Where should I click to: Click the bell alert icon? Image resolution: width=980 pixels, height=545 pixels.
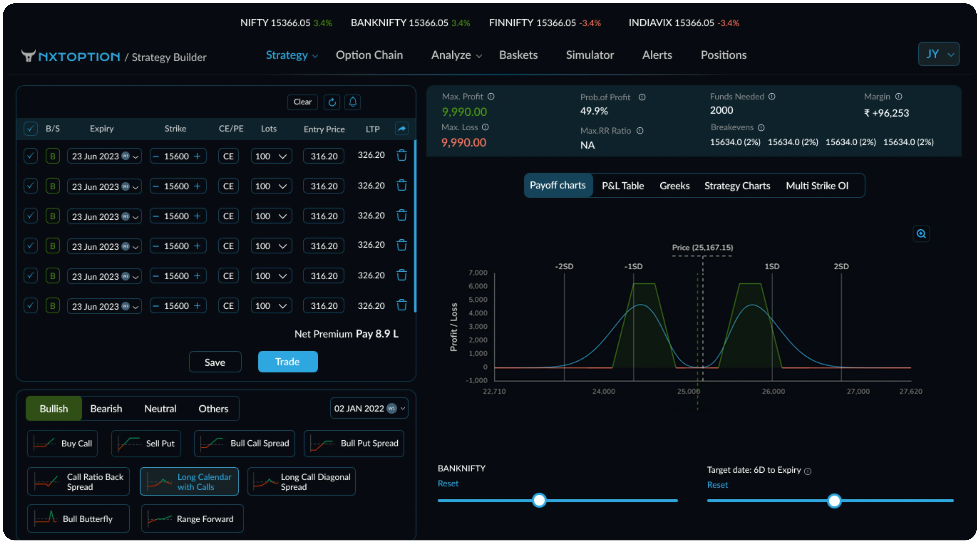pyautogui.click(x=353, y=102)
